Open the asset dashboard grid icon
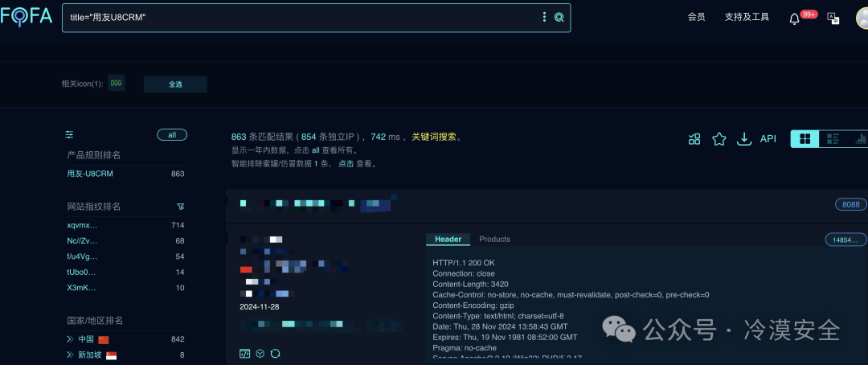The width and height of the screenshot is (868, 365). pos(694,139)
